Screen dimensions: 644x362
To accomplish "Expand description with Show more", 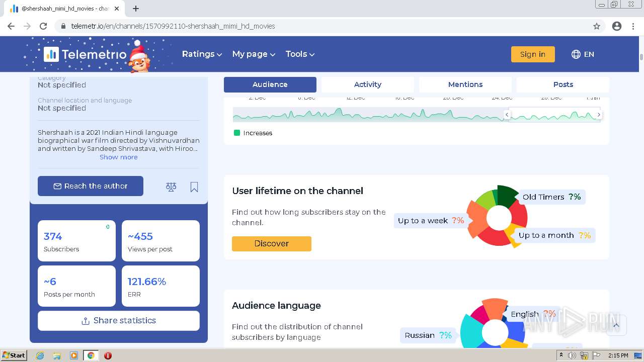I will point(118,157).
